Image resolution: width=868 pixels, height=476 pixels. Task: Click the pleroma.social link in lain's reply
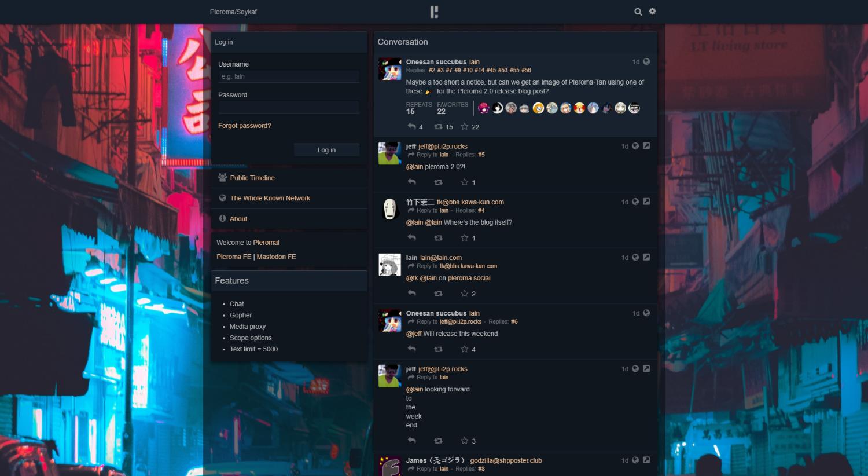coord(469,278)
